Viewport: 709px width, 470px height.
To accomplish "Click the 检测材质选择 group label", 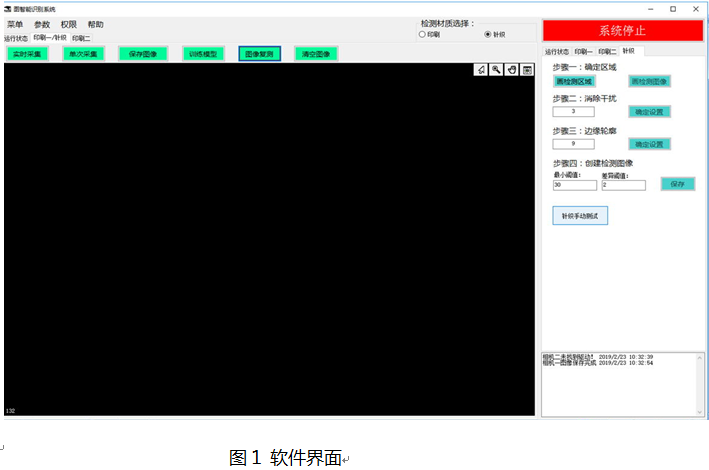I will [448, 24].
